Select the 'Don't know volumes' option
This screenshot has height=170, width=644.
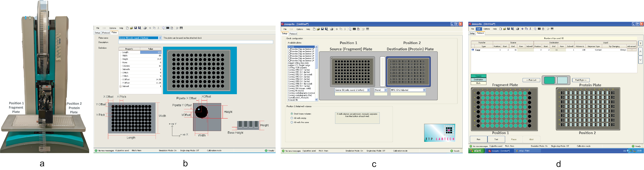(x=292, y=114)
